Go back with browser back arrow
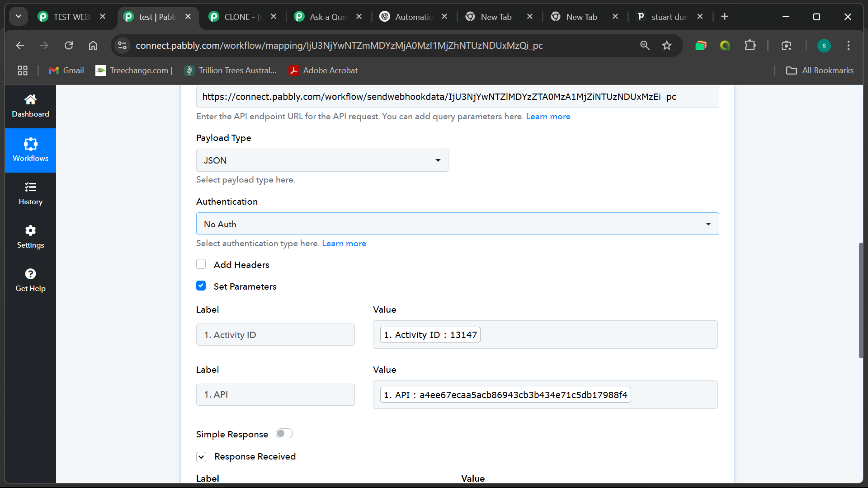Image resolution: width=868 pixels, height=488 pixels. [20, 45]
